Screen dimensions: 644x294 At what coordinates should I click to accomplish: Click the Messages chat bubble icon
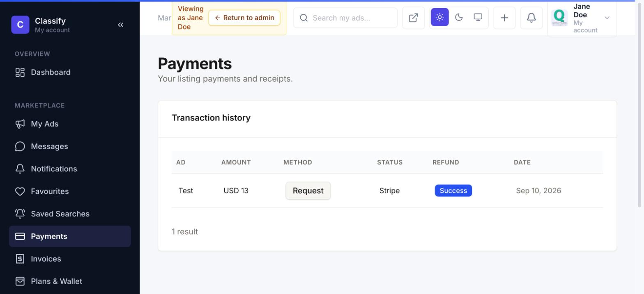(20, 146)
